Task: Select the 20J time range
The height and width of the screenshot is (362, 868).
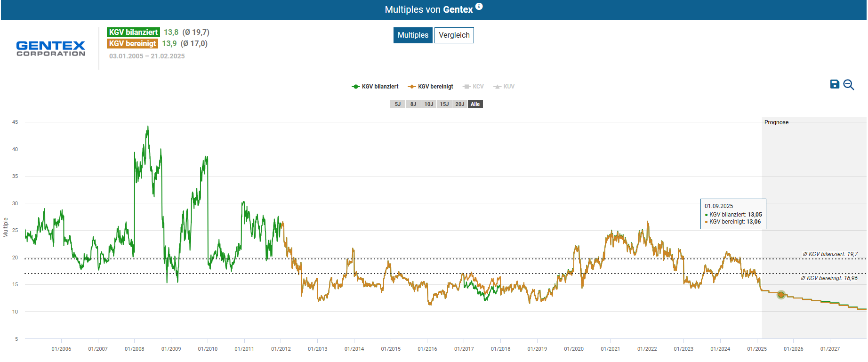Action: (x=460, y=104)
